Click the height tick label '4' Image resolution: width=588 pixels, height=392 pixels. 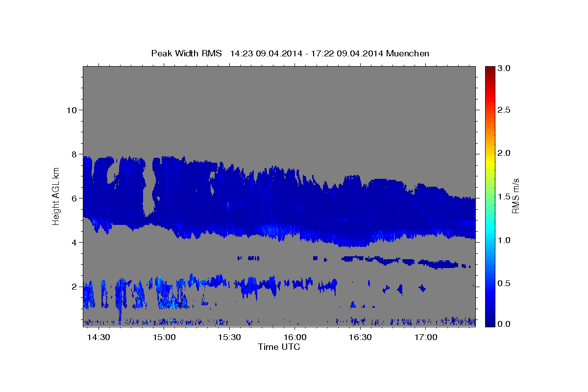[74, 242]
